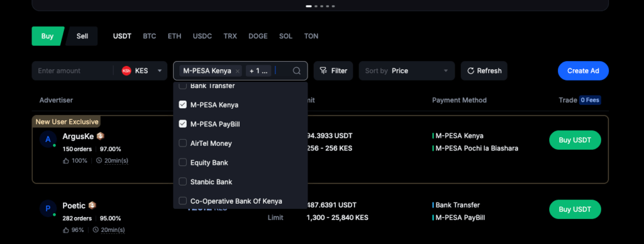Open the Poetic advertiser profile
This screenshot has width=644, height=244.
[74, 206]
